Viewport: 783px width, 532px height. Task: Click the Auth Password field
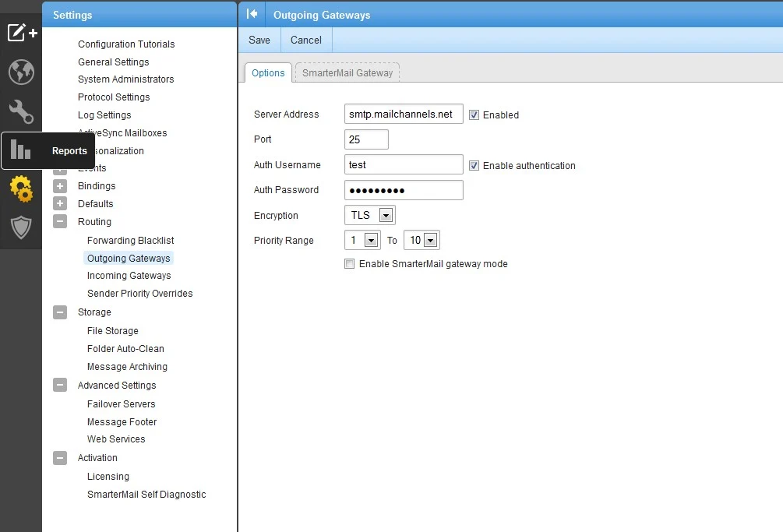pyautogui.click(x=404, y=190)
